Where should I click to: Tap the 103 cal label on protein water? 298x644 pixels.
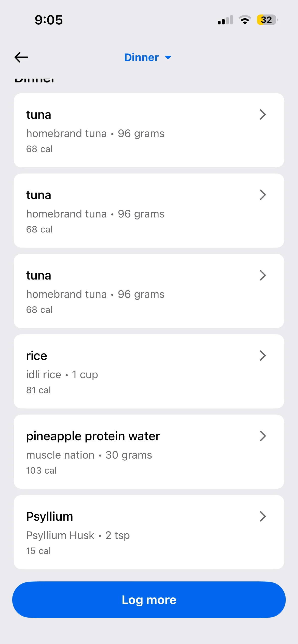coord(41,471)
